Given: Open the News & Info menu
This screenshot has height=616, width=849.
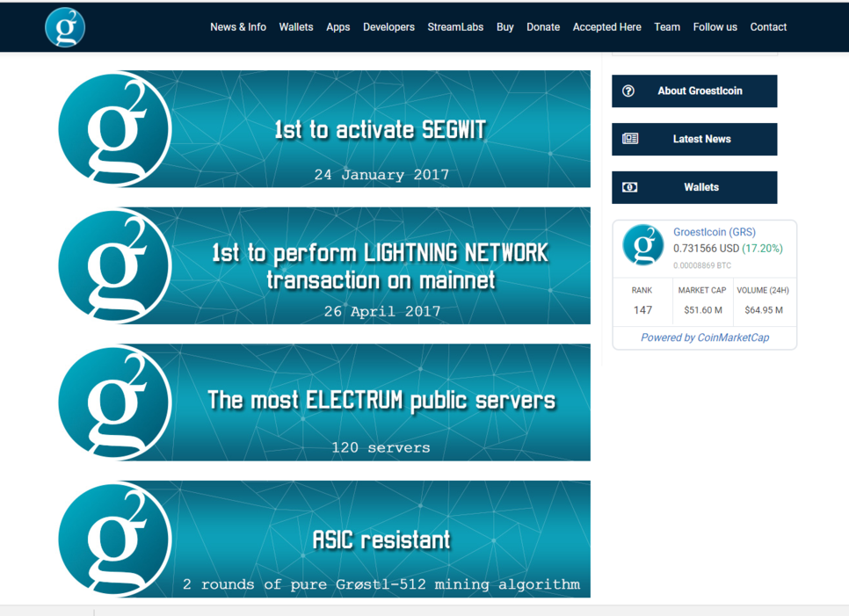Looking at the screenshot, I should tap(237, 27).
